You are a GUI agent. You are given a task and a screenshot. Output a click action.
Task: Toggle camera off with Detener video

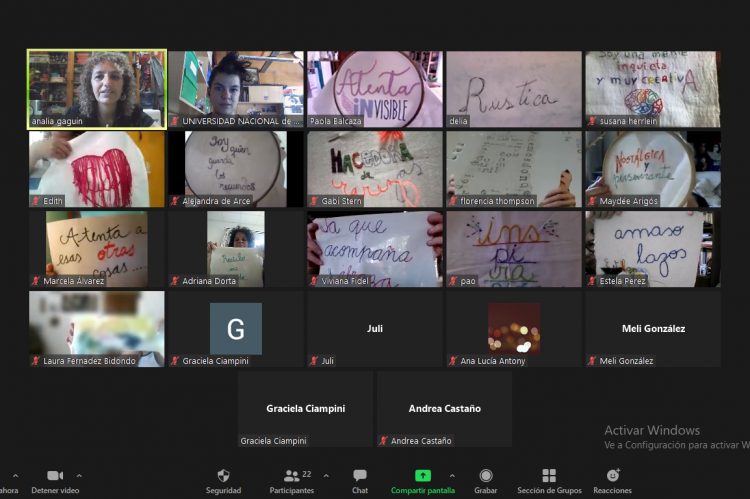pos(55,476)
